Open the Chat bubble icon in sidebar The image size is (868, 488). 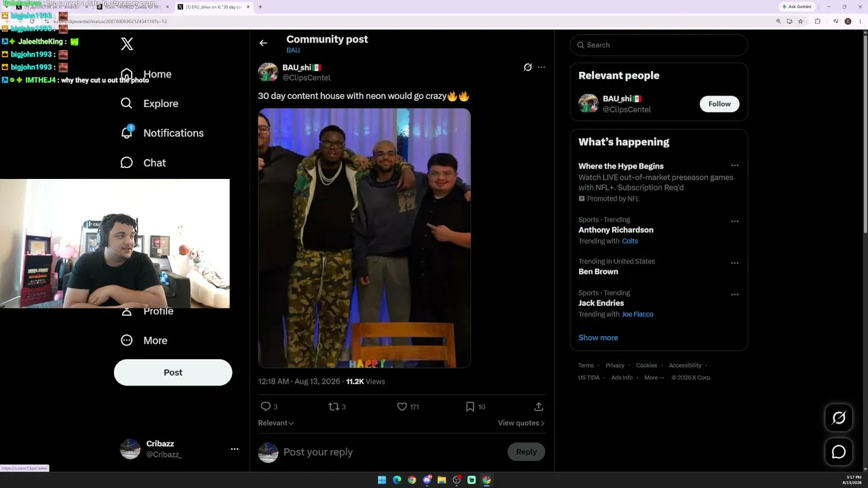(127, 163)
